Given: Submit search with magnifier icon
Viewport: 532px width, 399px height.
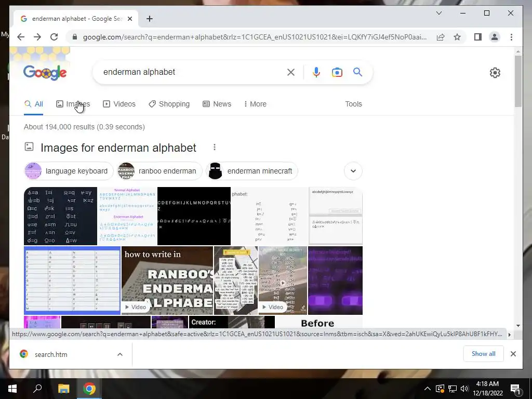Looking at the screenshot, I should click(357, 72).
